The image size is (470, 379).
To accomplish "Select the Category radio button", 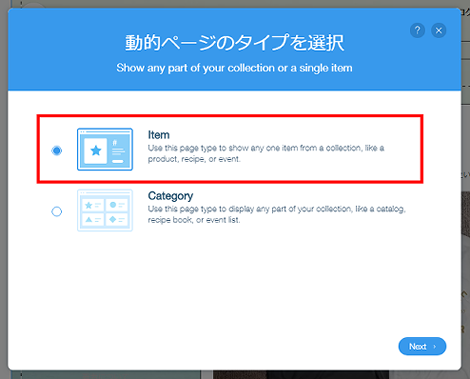I will point(57,211).
